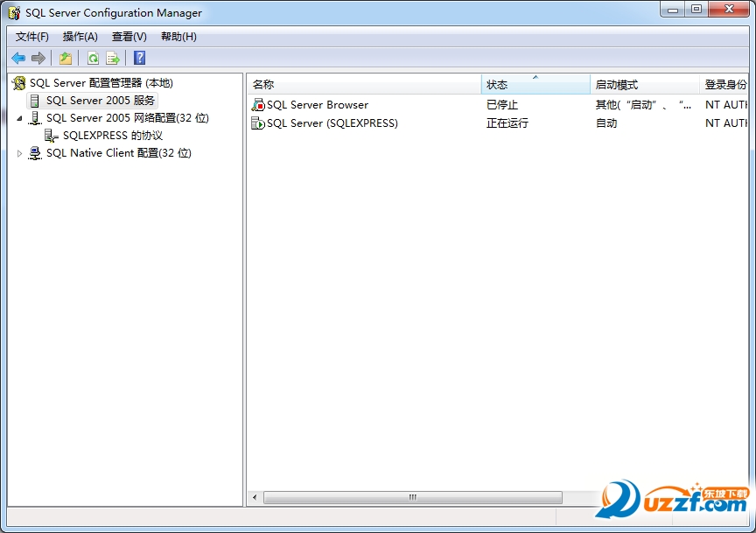Select the SQL Server 配置管理器 (本地) root node
The width and height of the screenshot is (756, 533).
(101, 83)
